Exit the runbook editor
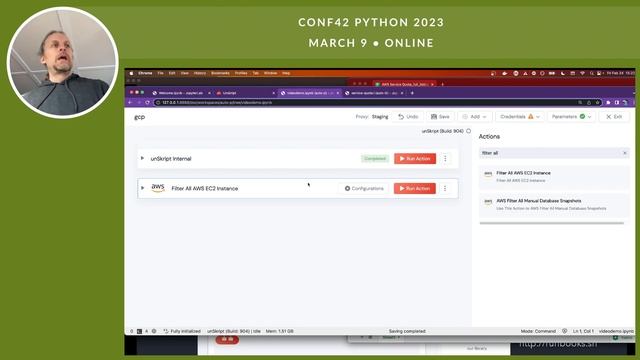The image size is (640, 360). [x=614, y=117]
